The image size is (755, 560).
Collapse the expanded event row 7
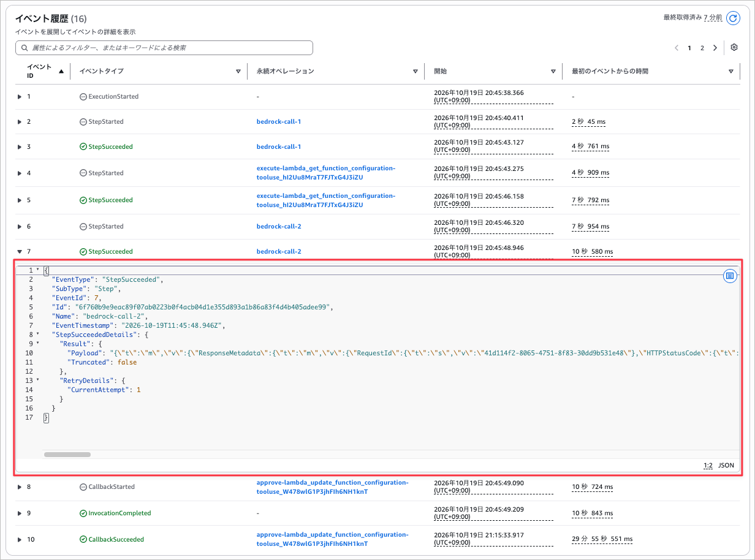[x=20, y=252]
